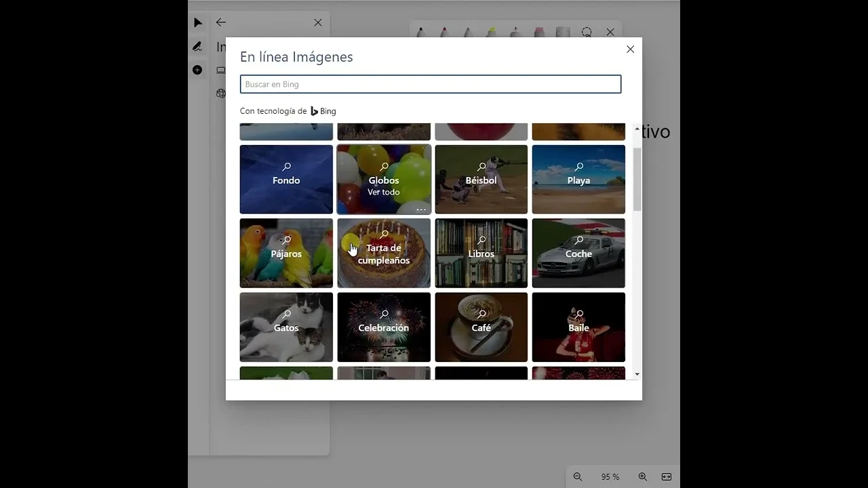Select the ink pen tool in sidebar
The height and width of the screenshot is (488, 868).
[x=197, y=46]
